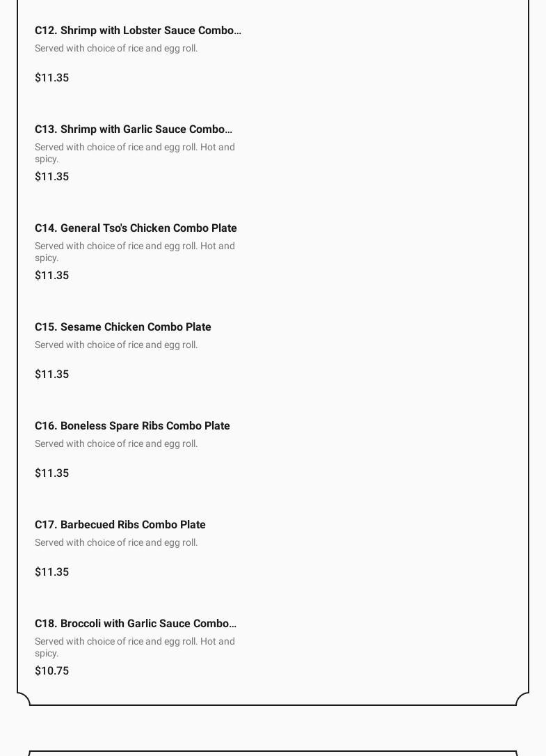
Task: Click the Sesame Chicken description text
Action: 116,345
